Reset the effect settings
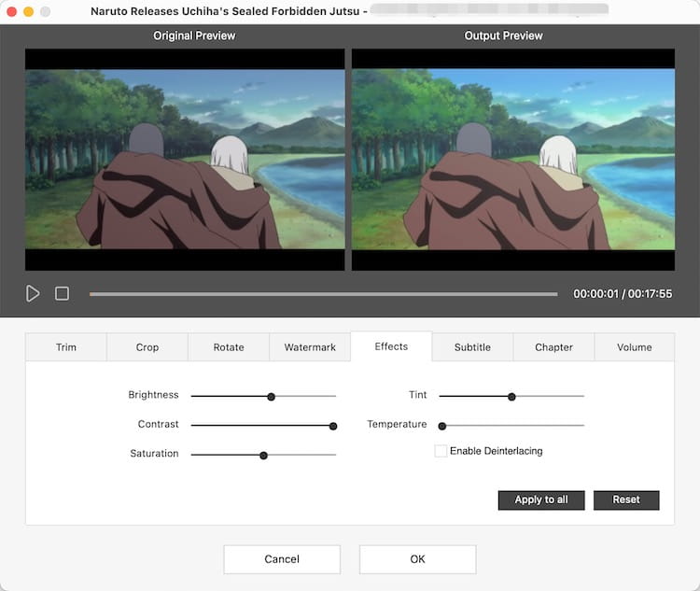Viewport: 700px width, 591px height. (626, 500)
